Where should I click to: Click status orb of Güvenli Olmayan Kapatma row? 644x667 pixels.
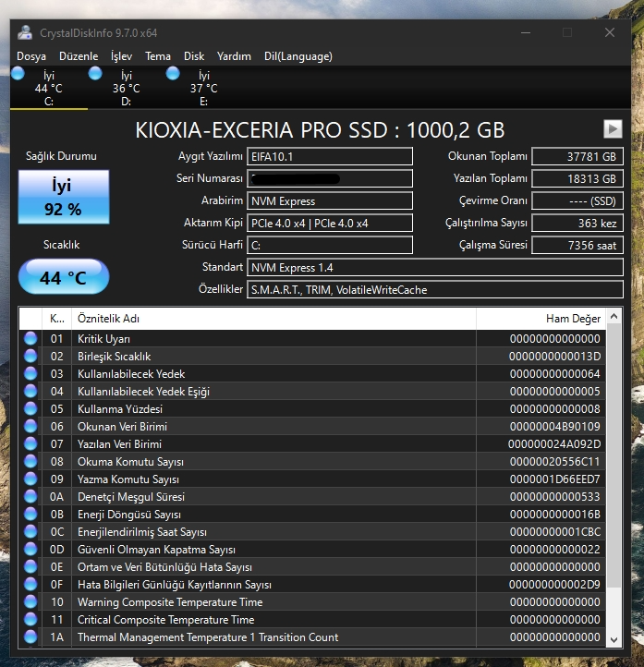(30, 549)
